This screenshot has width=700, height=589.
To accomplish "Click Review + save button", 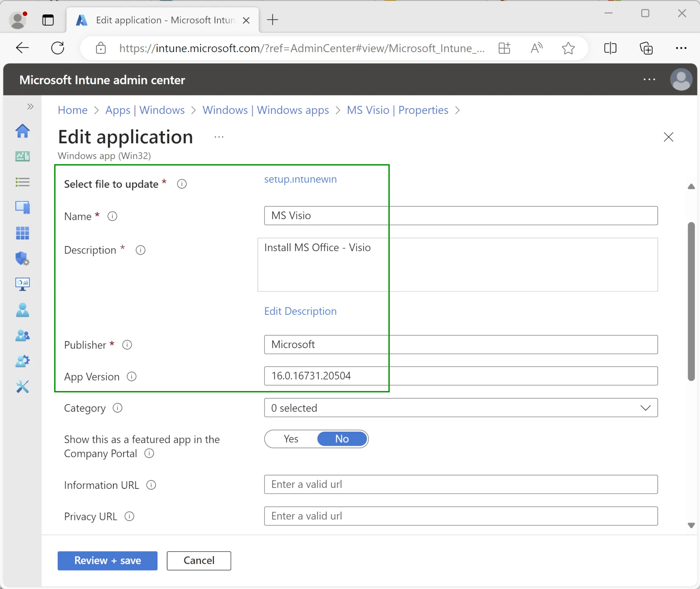I will pos(108,560).
